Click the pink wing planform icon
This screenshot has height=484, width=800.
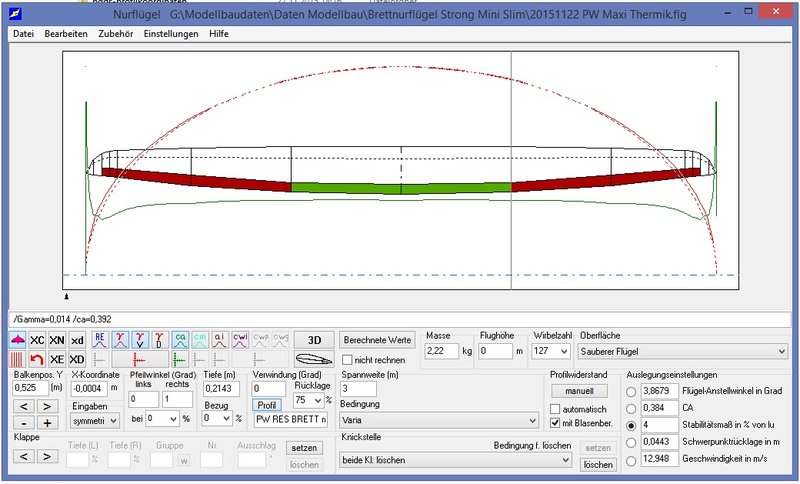18,340
